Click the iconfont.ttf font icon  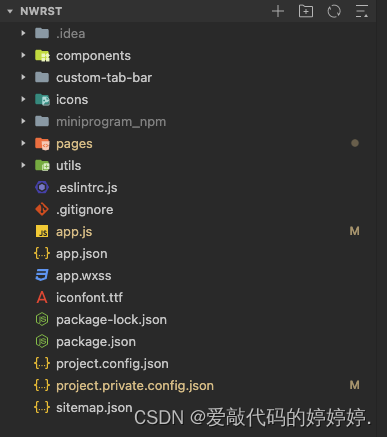42,297
